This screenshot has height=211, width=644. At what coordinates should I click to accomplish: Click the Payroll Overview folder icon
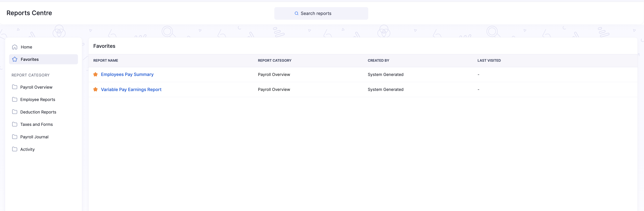15,87
